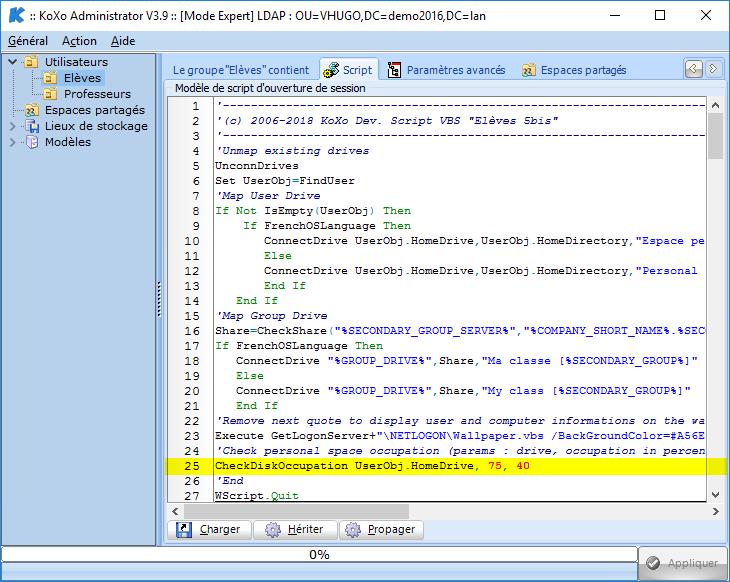730x582 pixels.
Task: Maximize the KoXo Administrator window
Action: (660, 15)
